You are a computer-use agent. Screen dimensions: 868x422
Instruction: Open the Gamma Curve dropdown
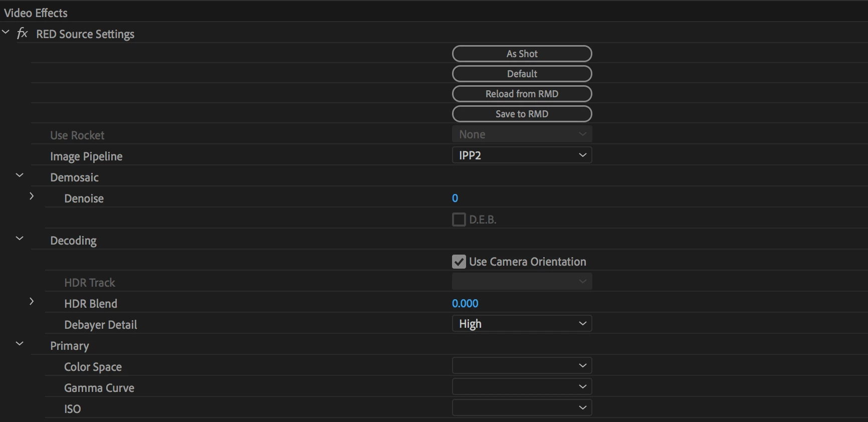click(x=522, y=387)
